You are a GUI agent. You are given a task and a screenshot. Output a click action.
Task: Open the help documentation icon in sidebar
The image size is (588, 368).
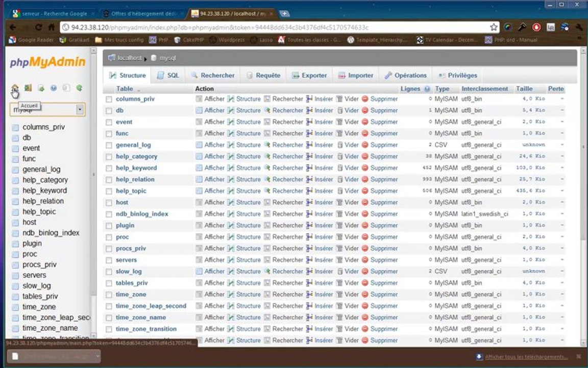pos(54,88)
